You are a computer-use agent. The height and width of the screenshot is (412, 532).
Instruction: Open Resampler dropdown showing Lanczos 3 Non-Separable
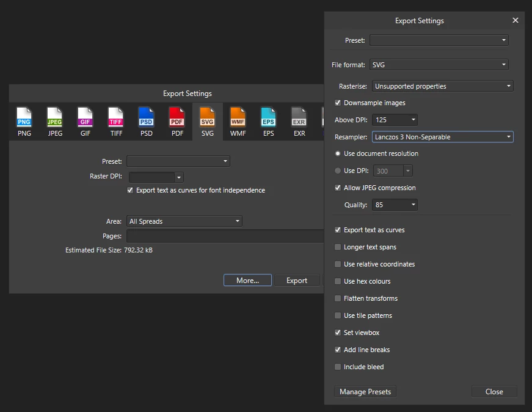(x=442, y=137)
